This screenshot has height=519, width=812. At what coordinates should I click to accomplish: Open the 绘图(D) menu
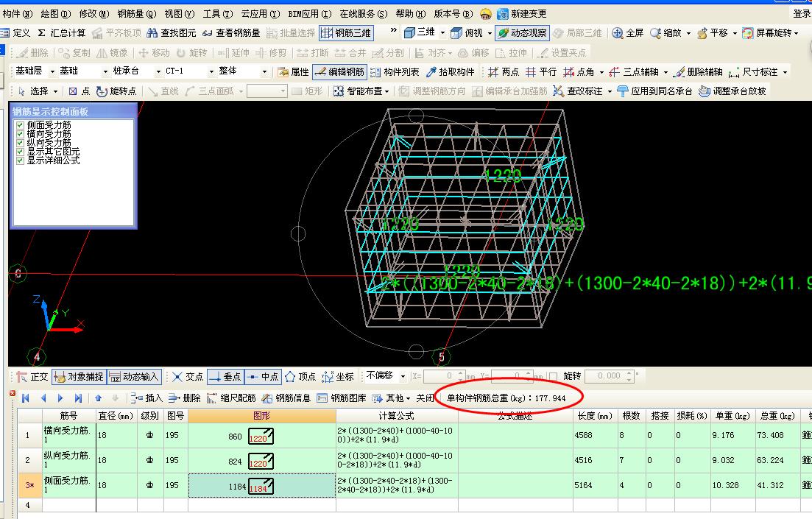[55, 14]
